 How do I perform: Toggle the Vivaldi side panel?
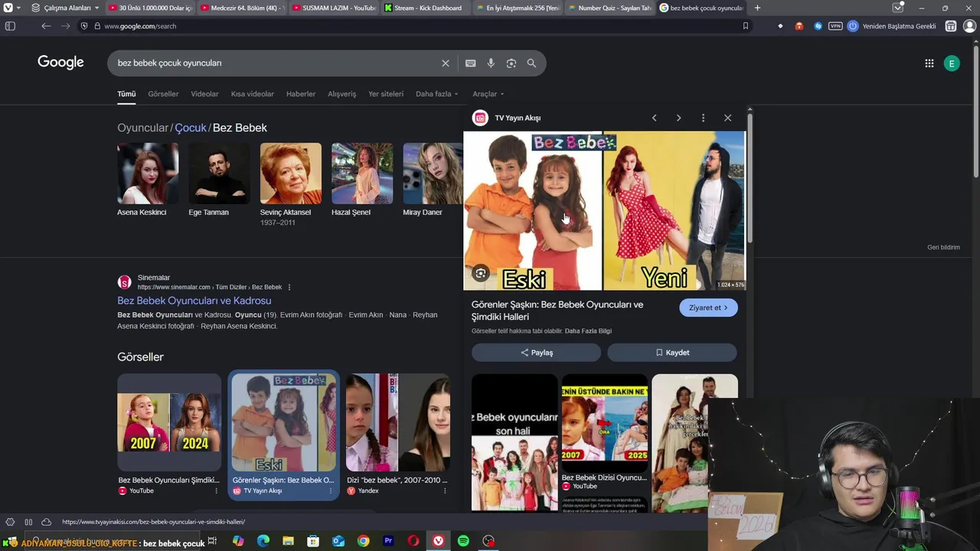(x=10, y=26)
